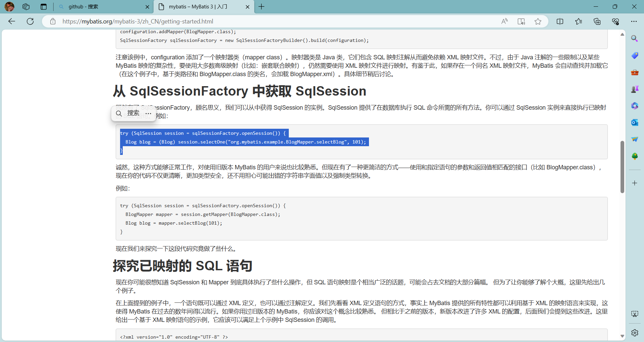Screen dimensions: 644x342
Task: Click the "new SqlSessionFactoryBuilder().build(configuration);" line
Action: (297, 41)
